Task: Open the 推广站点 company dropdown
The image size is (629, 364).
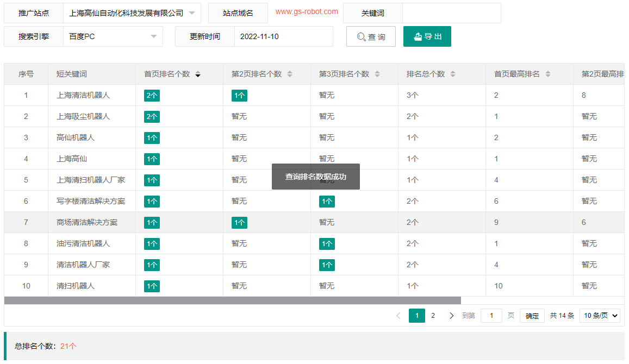Action: pos(132,12)
